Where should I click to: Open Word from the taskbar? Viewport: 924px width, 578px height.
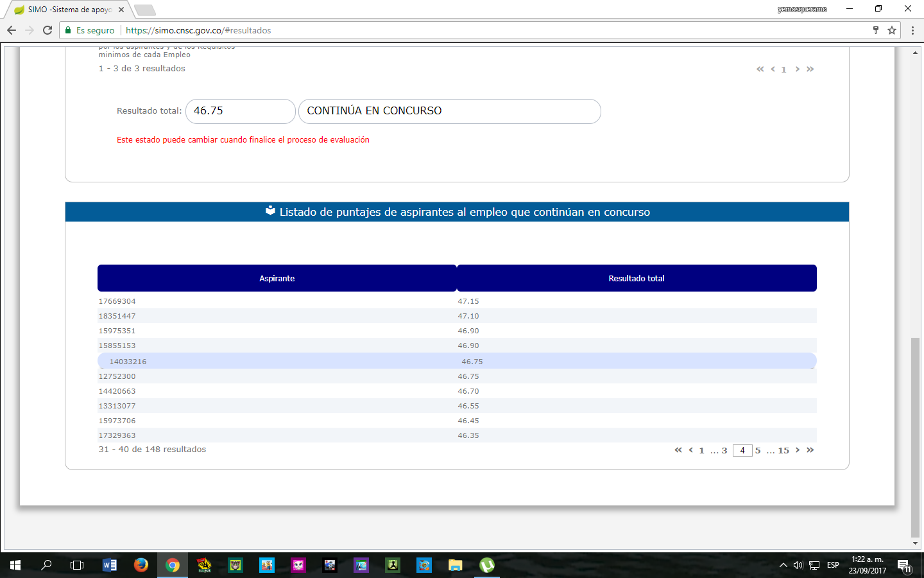point(110,565)
